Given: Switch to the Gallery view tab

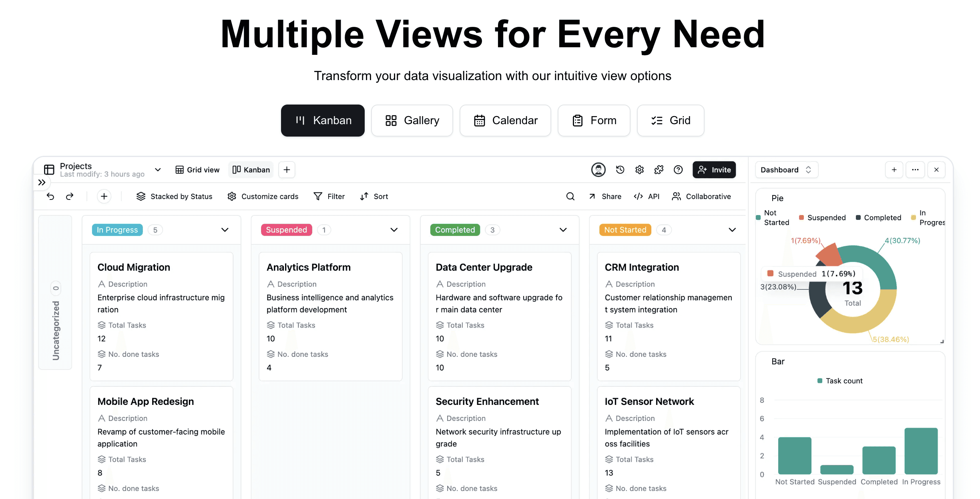Looking at the screenshot, I should click(x=412, y=121).
